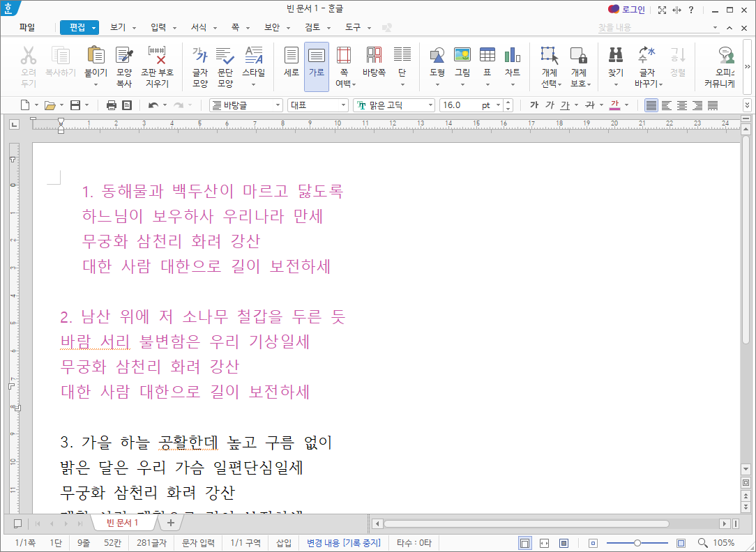The height and width of the screenshot is (552, 756).
Task: Click the 스타일 style icon
Action: [x=254, y=55]
